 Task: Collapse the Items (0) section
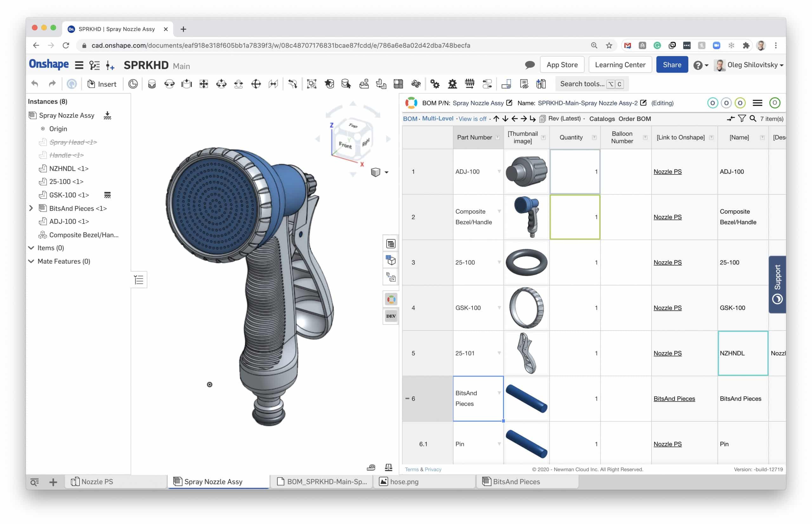click(x=31, y=248)
